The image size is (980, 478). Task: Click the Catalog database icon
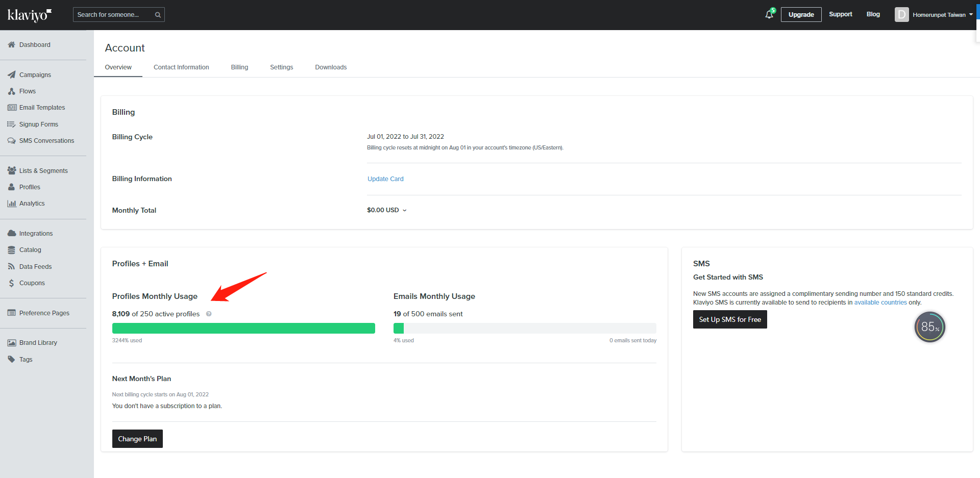(x=11, y=250)
